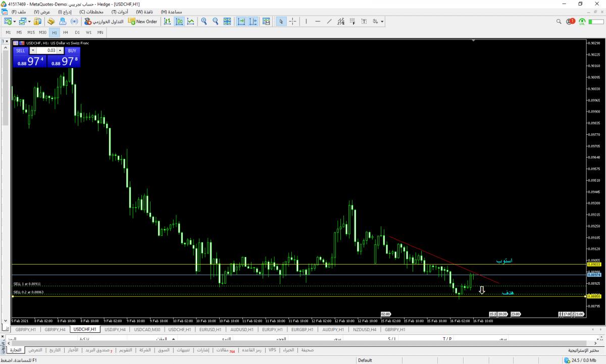This screenshot has width=606, height=364.
Task: Switch chart to candlestick display
Action: 179,21
